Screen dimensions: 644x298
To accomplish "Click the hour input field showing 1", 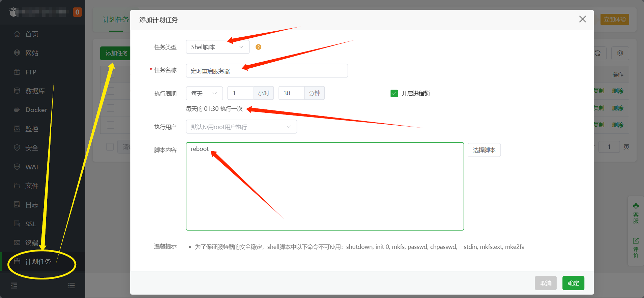I will pyautogui.click(x=240, y=93).
